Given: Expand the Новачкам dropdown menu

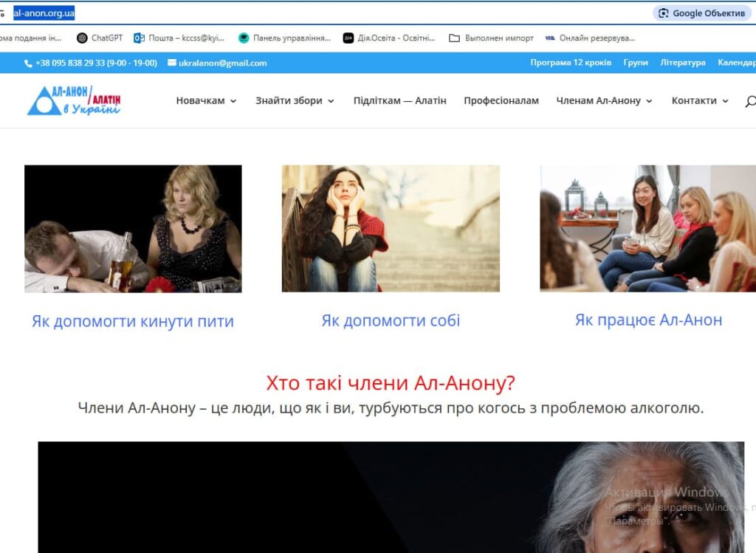Looking at the screenshot, I should (207, 100).
